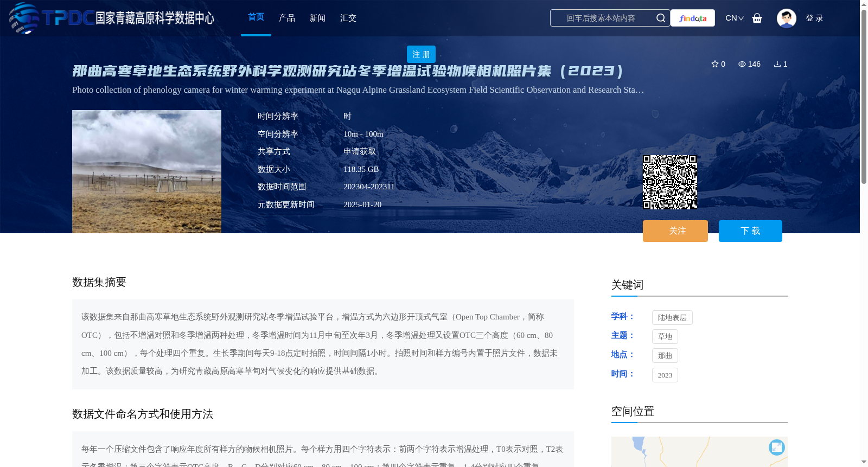Click the dataset Chinese title text
Viewport: 868px width, 467px height.
(348, 71)
